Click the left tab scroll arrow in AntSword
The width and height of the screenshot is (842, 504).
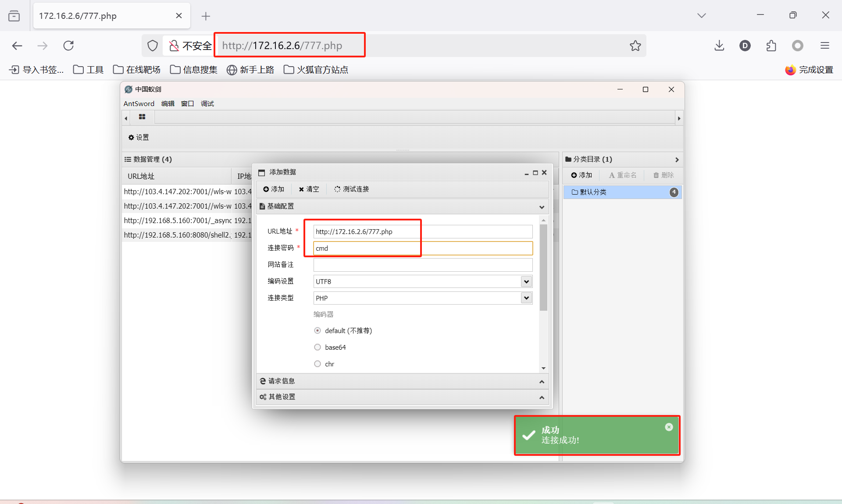[x=126, y=118]
